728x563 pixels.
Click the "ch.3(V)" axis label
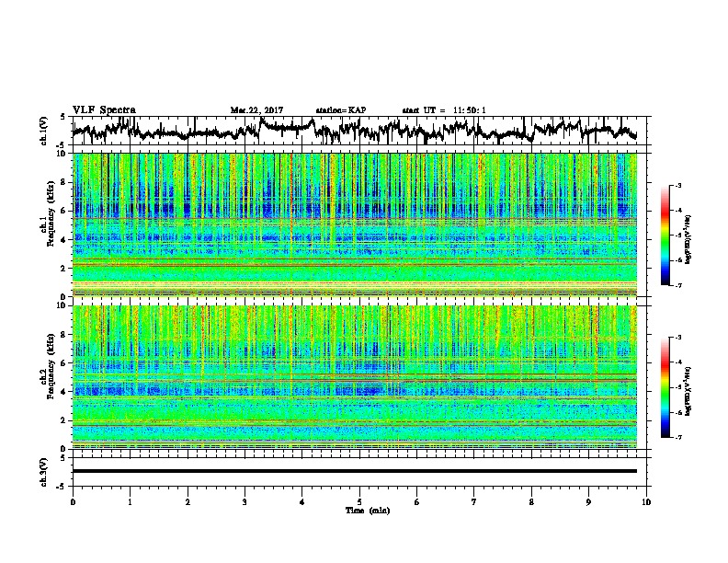44,473
